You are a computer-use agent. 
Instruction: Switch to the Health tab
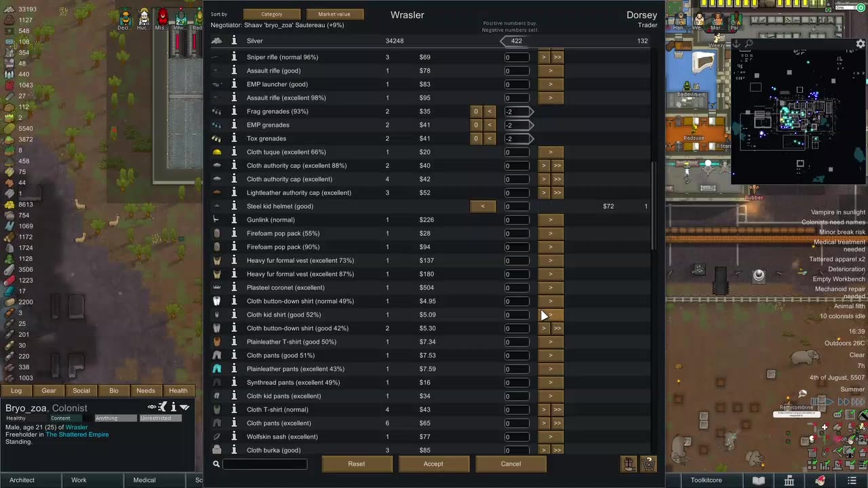click(x=178, y=390)
